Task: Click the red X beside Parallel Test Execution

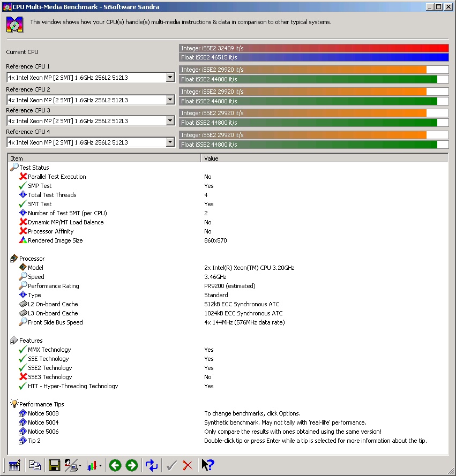Action: tap(23, 176)
